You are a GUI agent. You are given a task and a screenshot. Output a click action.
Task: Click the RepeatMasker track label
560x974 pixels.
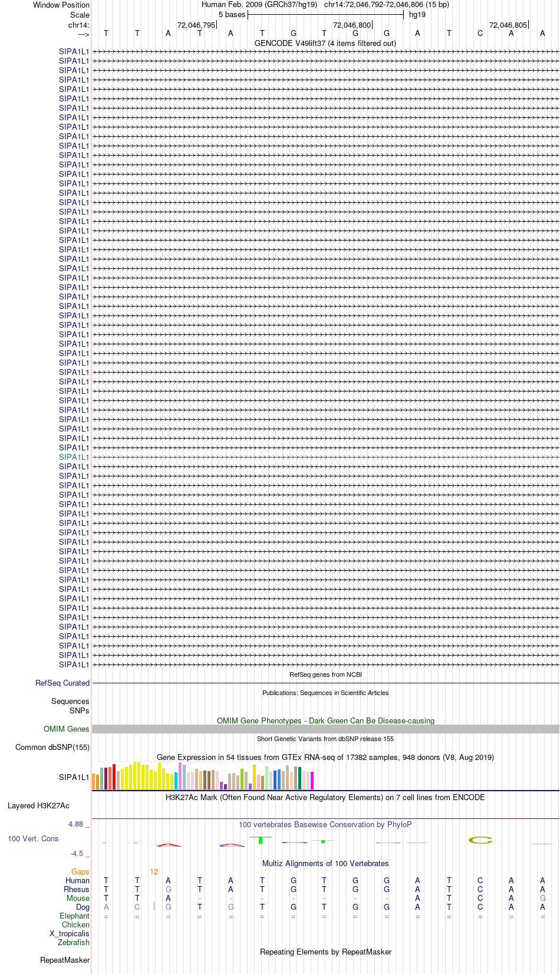[x=65, y=960]
